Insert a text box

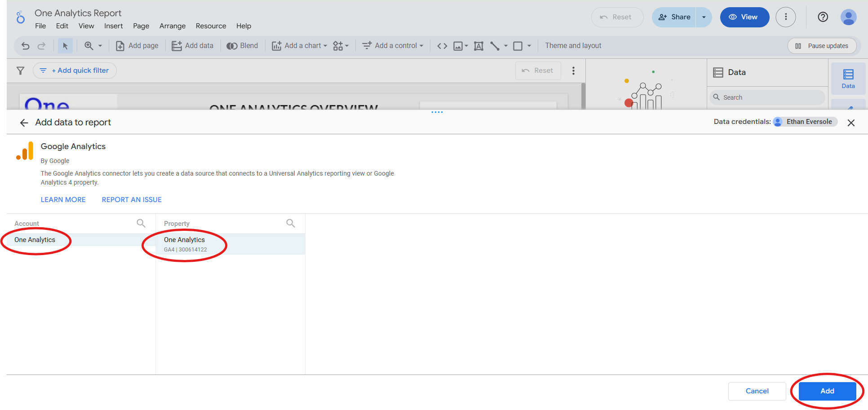[x=479, y=46]
